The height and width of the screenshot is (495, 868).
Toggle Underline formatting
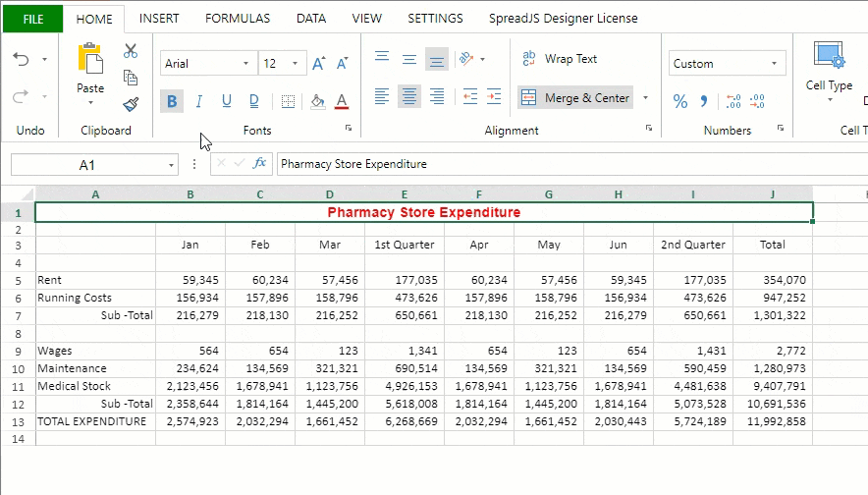(x=227, y=101)
